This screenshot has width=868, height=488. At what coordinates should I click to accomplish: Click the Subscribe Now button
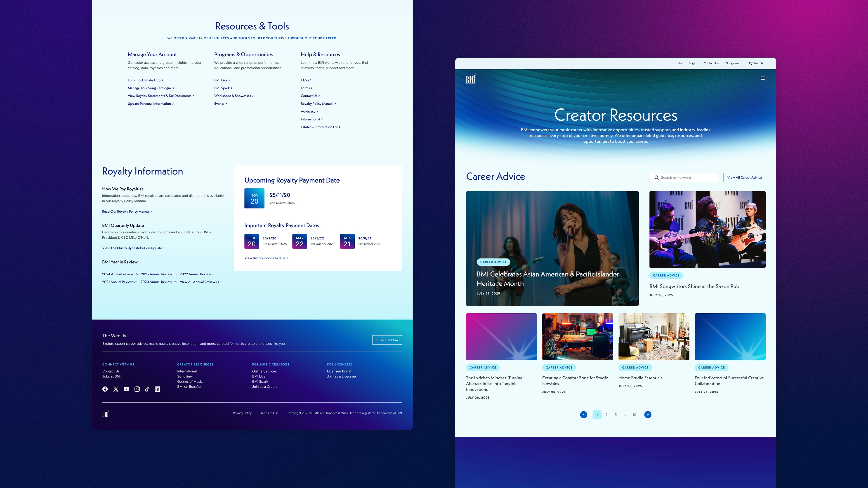(387, 340)
